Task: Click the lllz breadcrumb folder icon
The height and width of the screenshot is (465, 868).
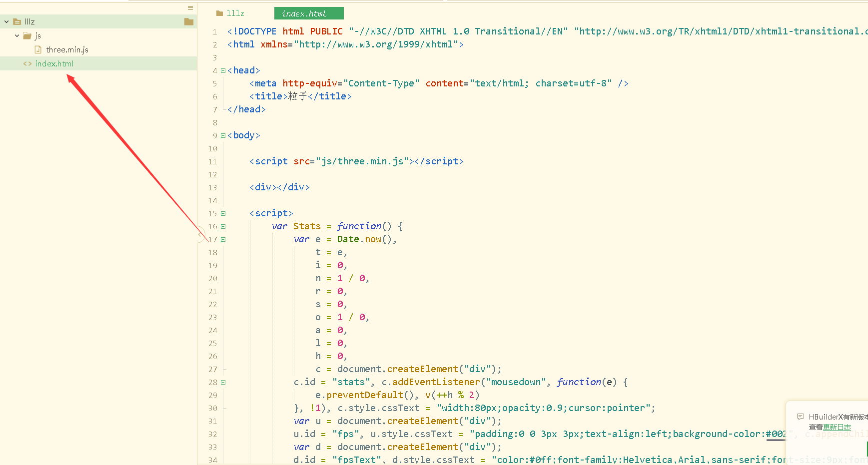Action: [x=219, y=13]
